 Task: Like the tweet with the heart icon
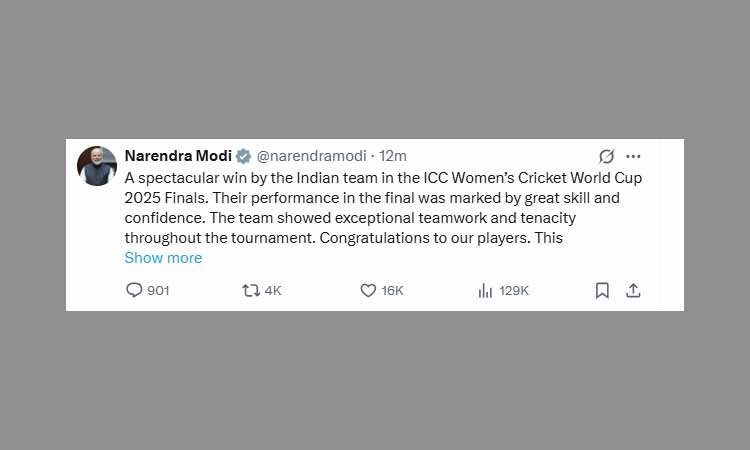[368, 290]
